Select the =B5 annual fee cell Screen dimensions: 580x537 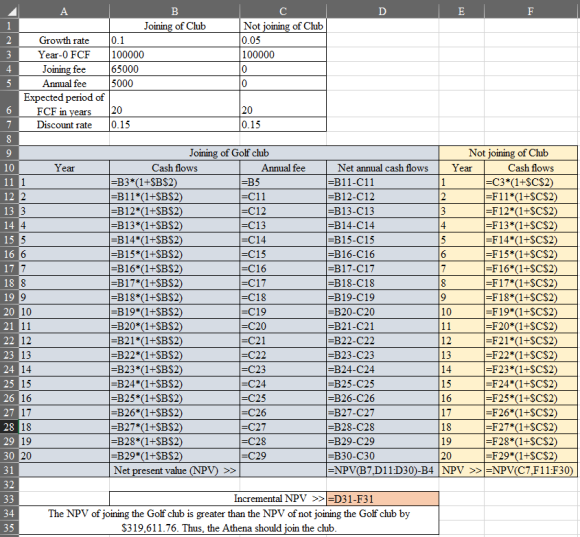283,182
